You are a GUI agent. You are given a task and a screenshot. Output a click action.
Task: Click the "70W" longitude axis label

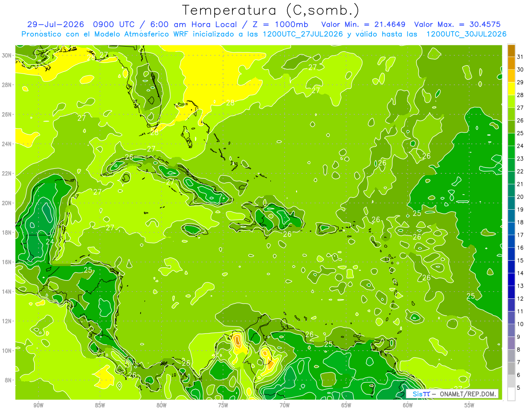pos(285,405)
